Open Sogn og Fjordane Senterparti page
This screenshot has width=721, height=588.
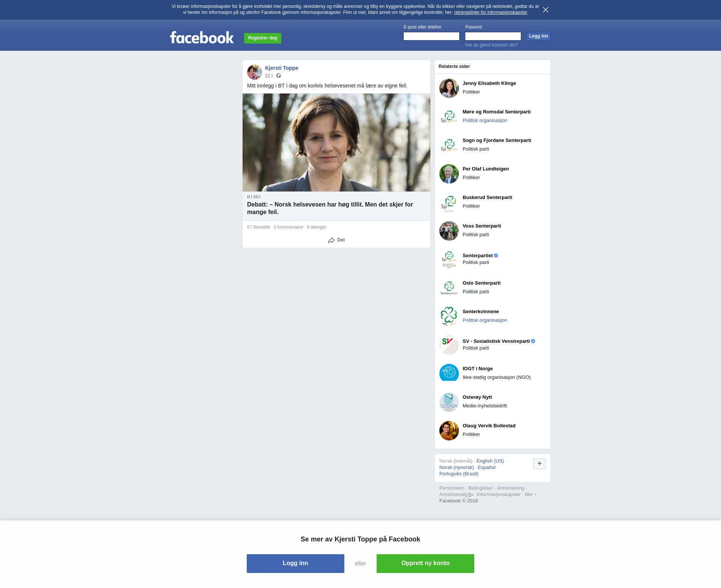497,140
